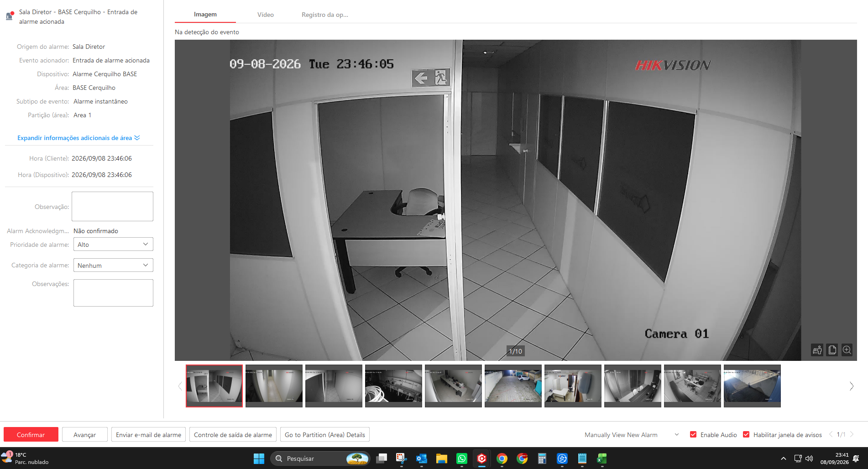This screenshot has height=469, width=868.
Task: Open WhatsApp from the taskbar
Action: point(462,459)
